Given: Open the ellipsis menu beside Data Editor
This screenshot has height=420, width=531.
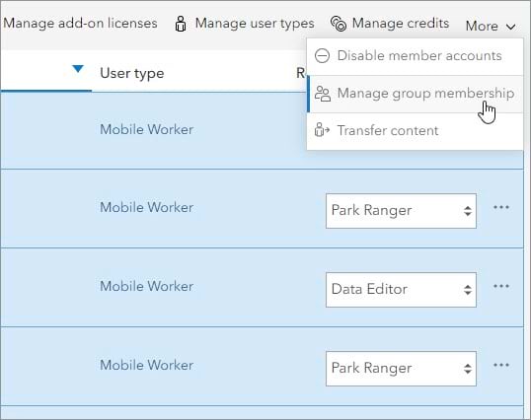Looking at the screenshot, I should pyautogui.click(x=501, y=286).
